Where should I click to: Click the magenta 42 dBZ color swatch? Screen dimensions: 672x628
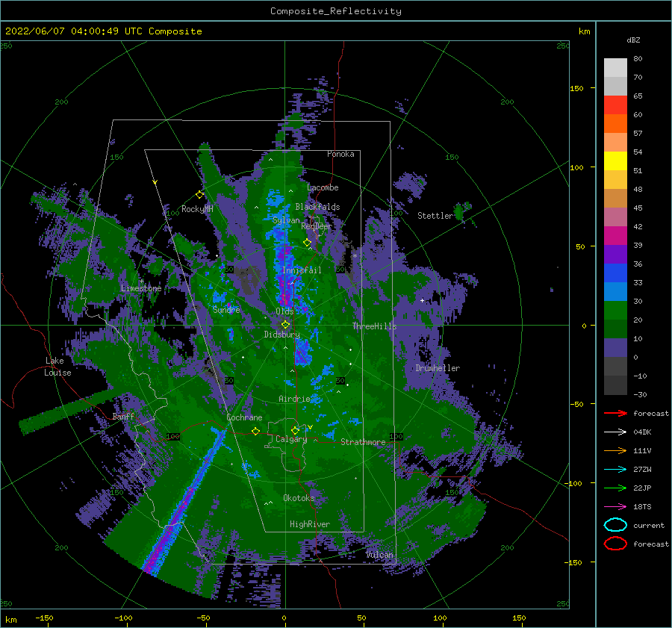click(x=615, y=236)
